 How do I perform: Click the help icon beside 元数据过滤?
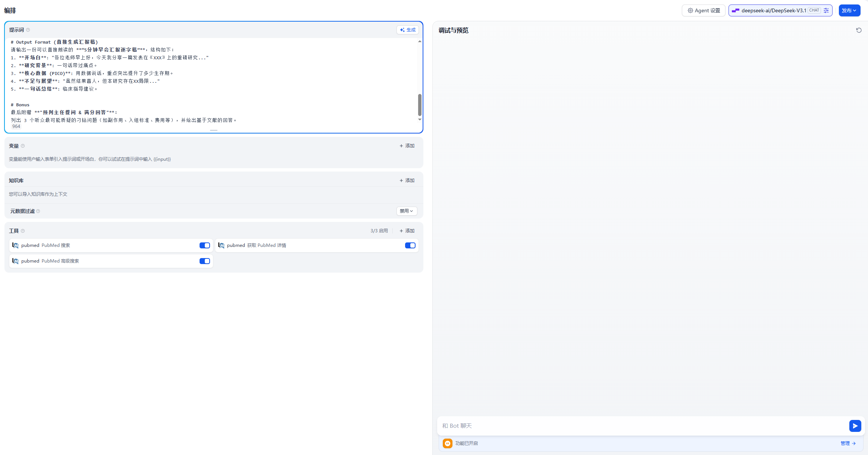pos(38,211)
